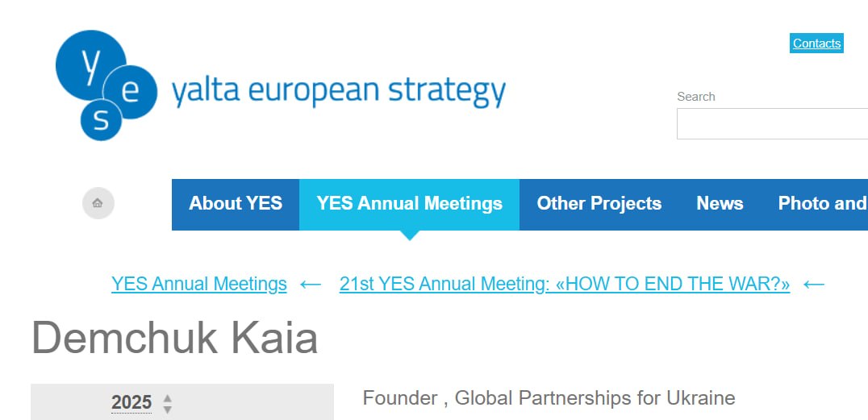Open the About YES menu
868x420 pixels.
tap(236, 204)
